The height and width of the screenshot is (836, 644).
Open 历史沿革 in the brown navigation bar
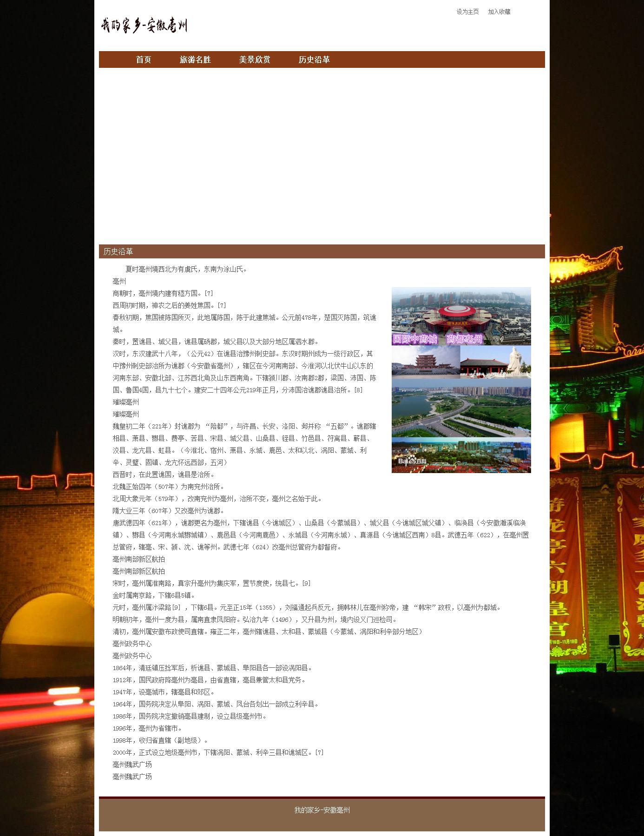314,59
